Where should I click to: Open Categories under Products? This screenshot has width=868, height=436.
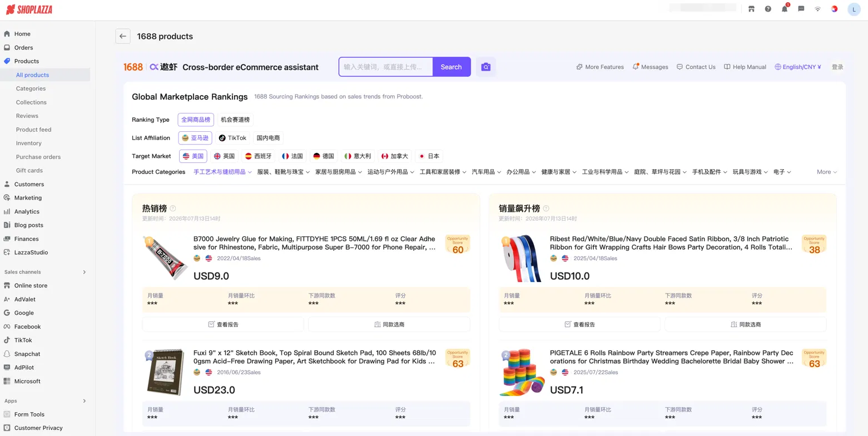coord(31,88)
